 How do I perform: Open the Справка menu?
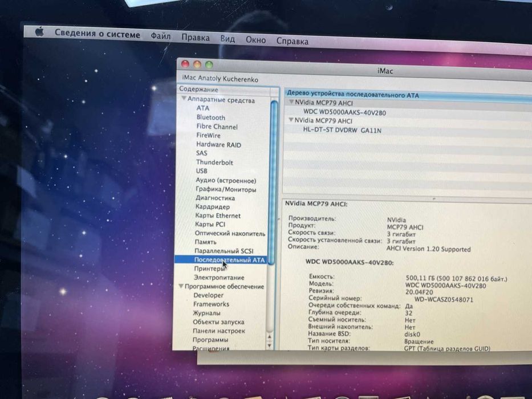(293, 42)
